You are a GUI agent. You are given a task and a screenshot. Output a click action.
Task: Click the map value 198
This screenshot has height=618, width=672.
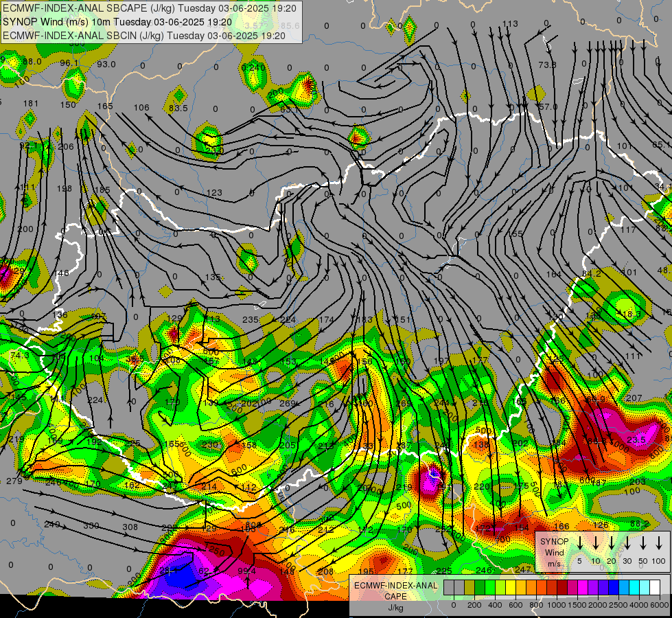click(65, 188)
